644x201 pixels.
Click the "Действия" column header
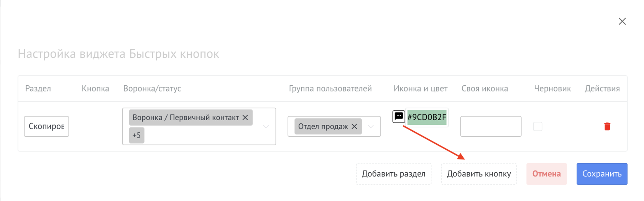(x=602, y=88)
